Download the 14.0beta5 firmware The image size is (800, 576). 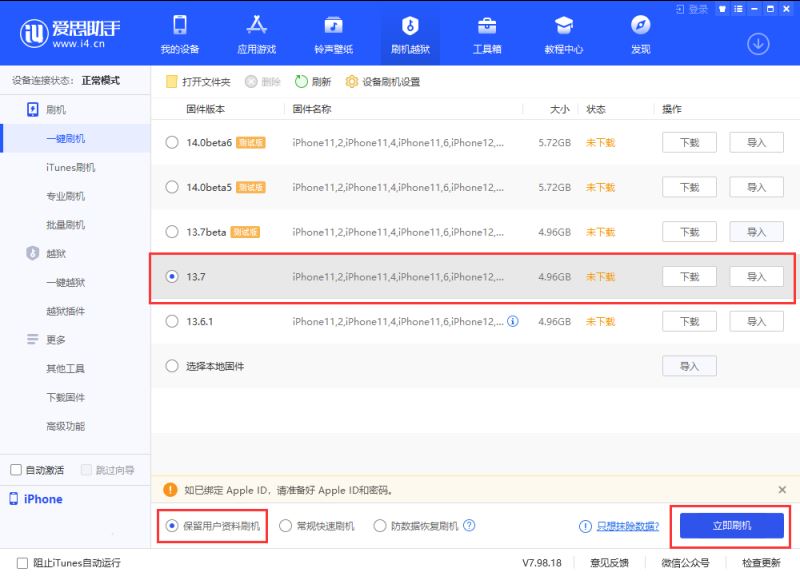[x=689, y=187]
